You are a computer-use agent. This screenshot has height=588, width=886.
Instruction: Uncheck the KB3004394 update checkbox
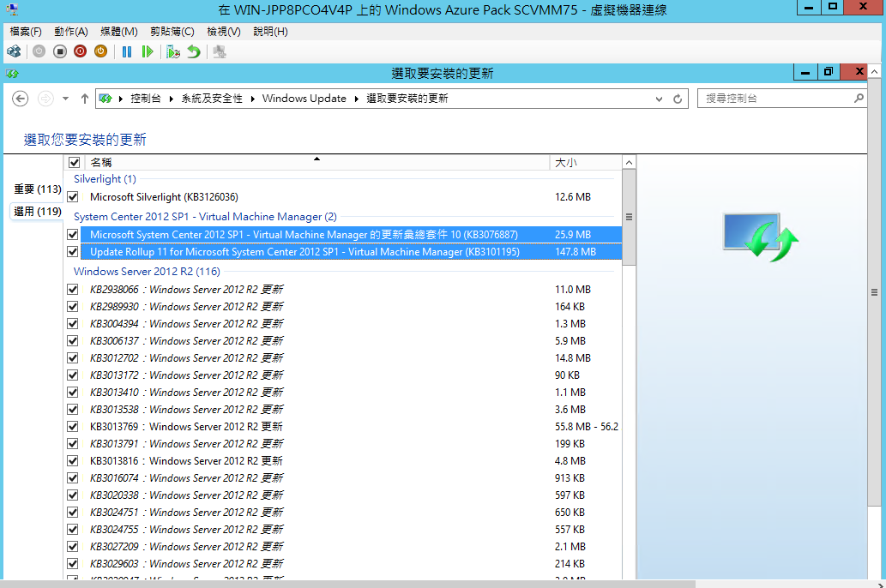tap(72, 324)
